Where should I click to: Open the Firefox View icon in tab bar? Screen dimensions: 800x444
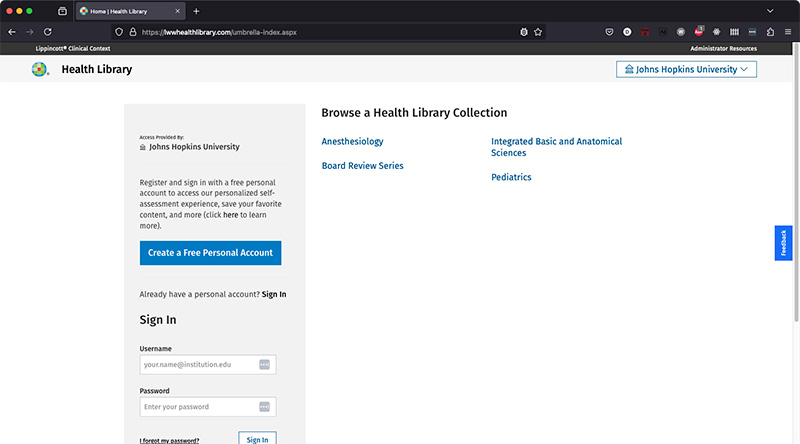click(x=62, y=11)
